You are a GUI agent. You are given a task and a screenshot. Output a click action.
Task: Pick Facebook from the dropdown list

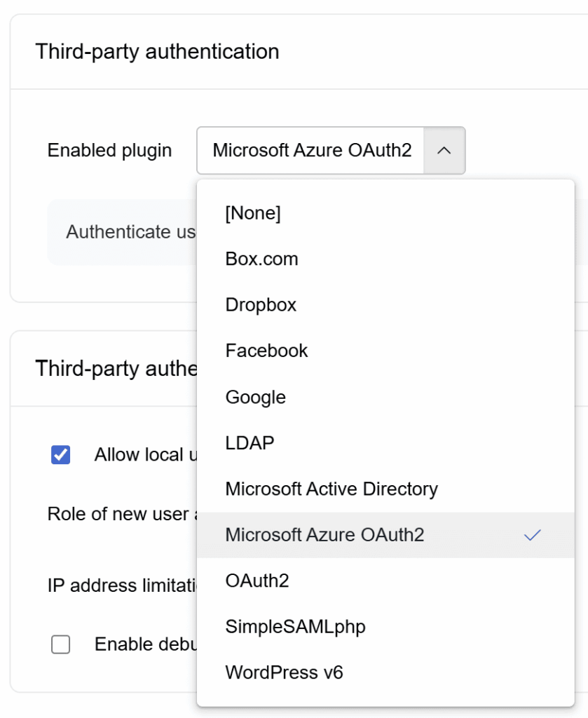point(266,351)
